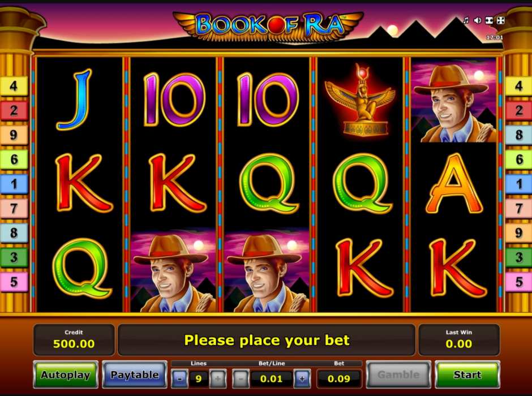Viewport: 532px width, 396px height.
Task: Click the green Start button
Action: coord(467,375)
